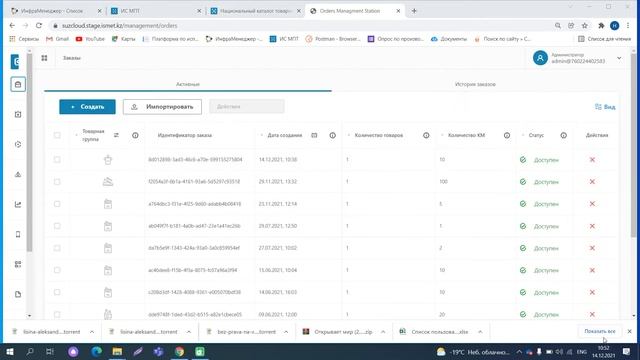
Task: Click the administrator profile avatar
Action: tap(540, 58)
